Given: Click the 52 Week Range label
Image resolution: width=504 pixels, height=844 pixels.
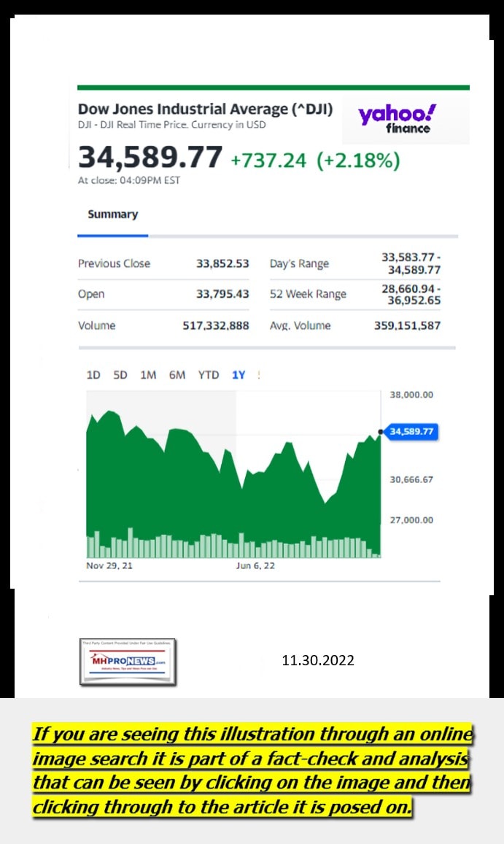Looking at the screenshot, I should click(x=308, y=294).
